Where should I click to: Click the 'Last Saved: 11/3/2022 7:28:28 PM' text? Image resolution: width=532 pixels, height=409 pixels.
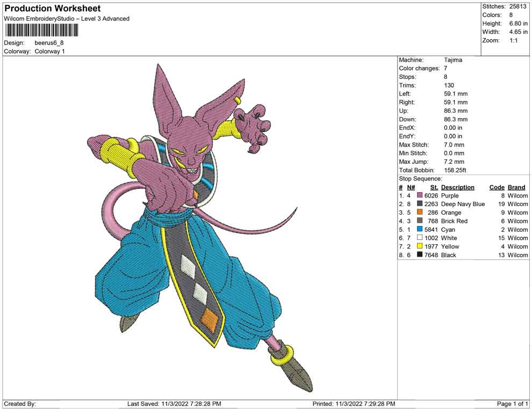[x=174, y=404]
